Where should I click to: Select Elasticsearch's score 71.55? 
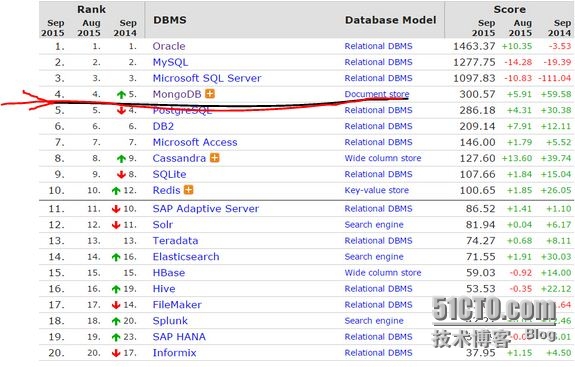tap(480, 257)
